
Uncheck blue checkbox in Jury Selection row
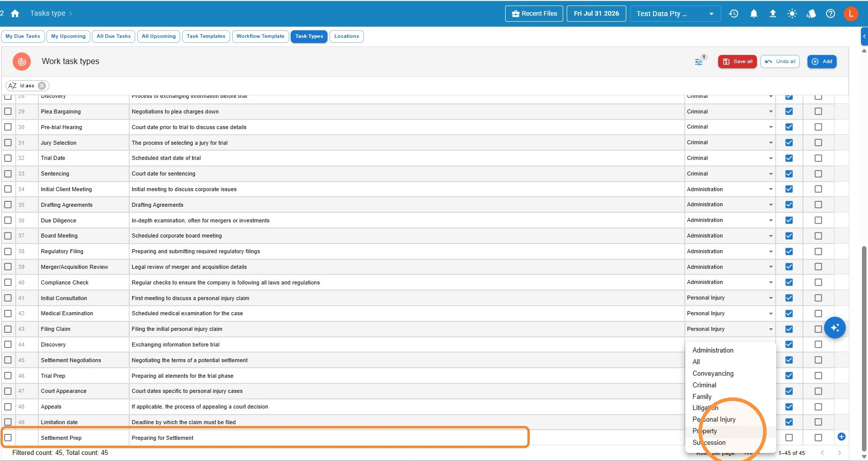pyautogui.click(x=789, y=143)
